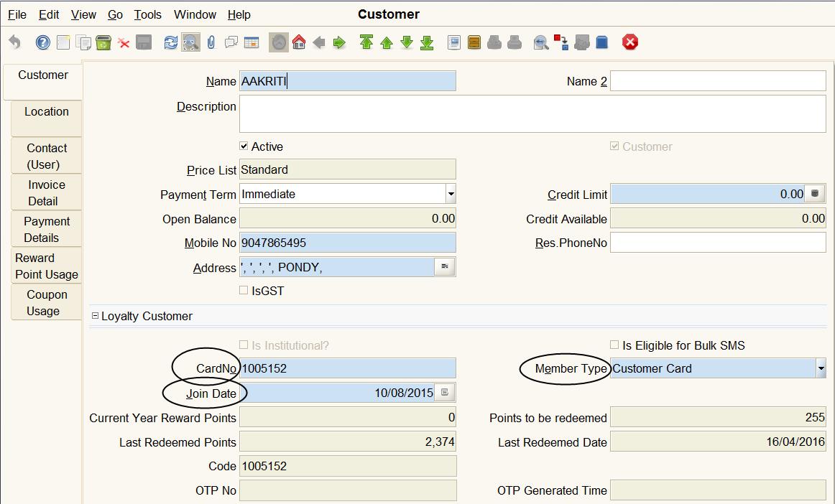
Task: Open the Address editor button
Action: point(445,266)
